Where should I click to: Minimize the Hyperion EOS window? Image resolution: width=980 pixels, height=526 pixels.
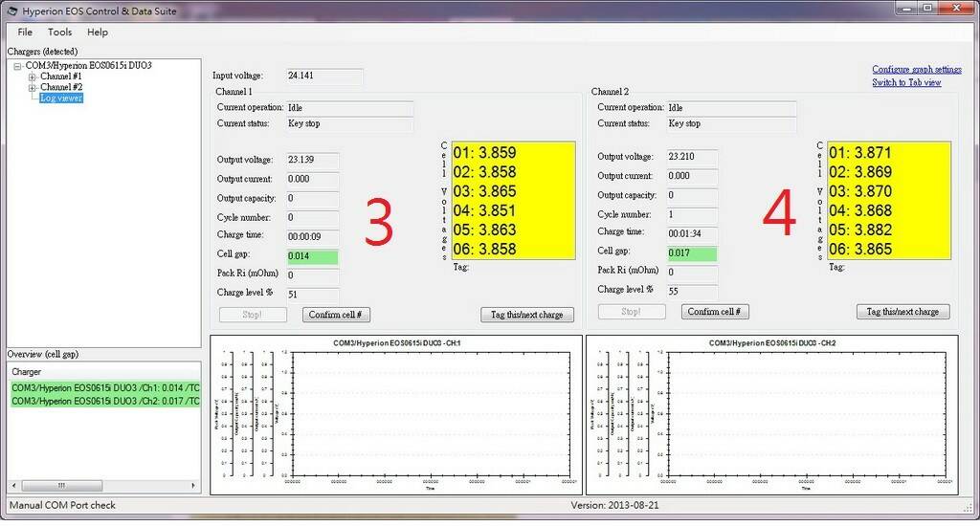coord(907,8)
